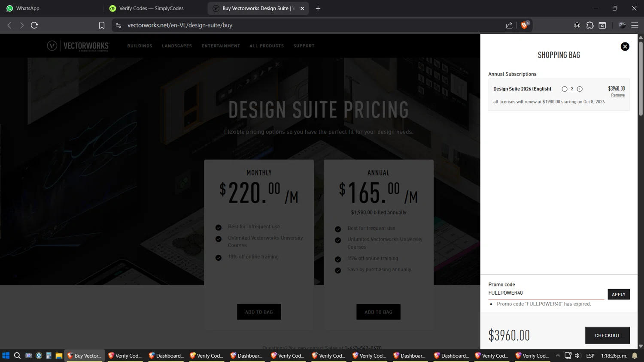The image size is (644, 362).
Task: Open Brave Shields icon
Action: coord(524,25)
